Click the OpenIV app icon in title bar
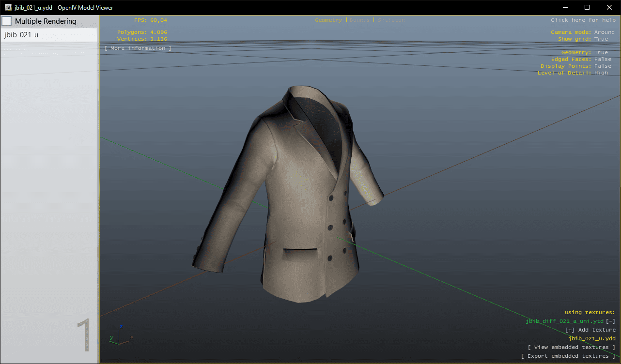 click(x=8, y=7)
